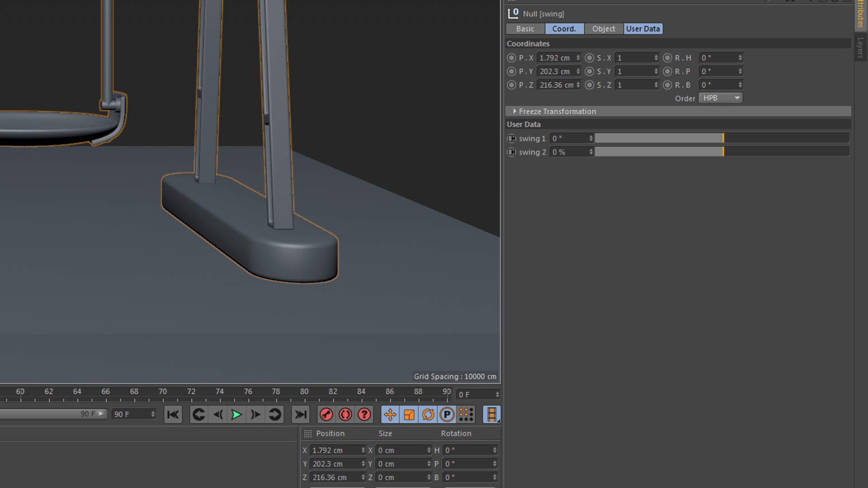Click the current frame 0 F stepper
This screenshot has height=488, width=868.
[497, 394]
